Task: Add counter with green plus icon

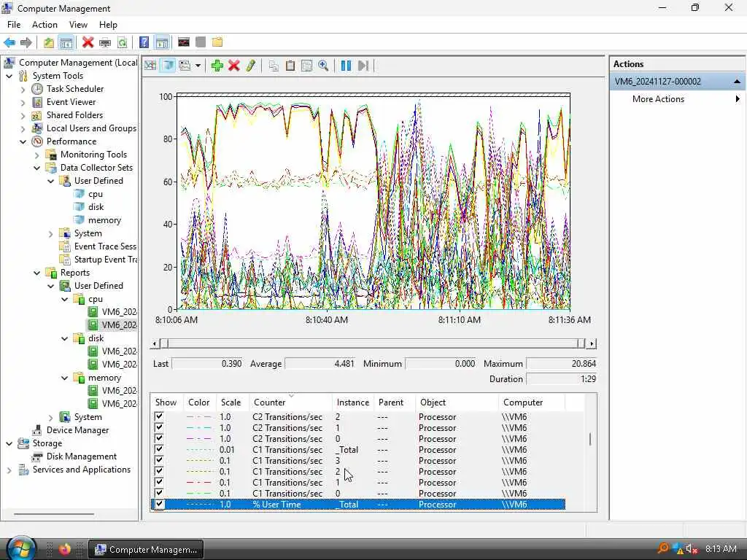Action: [x=217, y=65]
